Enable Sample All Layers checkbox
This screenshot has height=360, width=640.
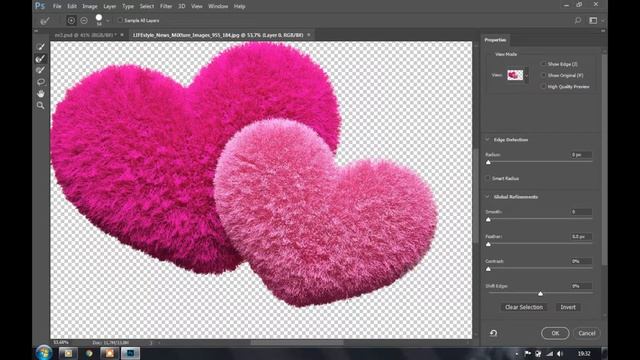(x=120, y=20)
